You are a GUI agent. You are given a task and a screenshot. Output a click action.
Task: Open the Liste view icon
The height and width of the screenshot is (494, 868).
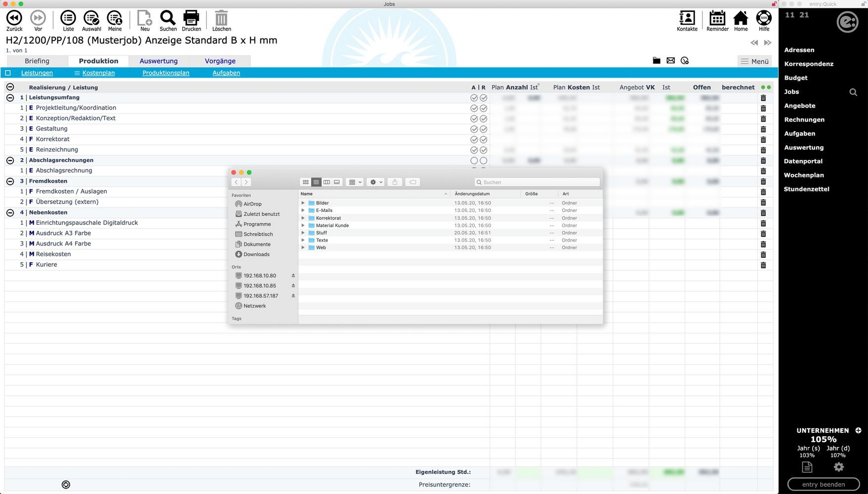[x=68, y=18]
